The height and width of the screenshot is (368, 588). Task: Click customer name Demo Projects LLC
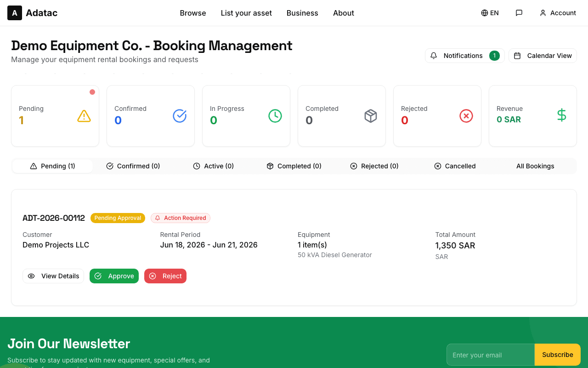56,245
